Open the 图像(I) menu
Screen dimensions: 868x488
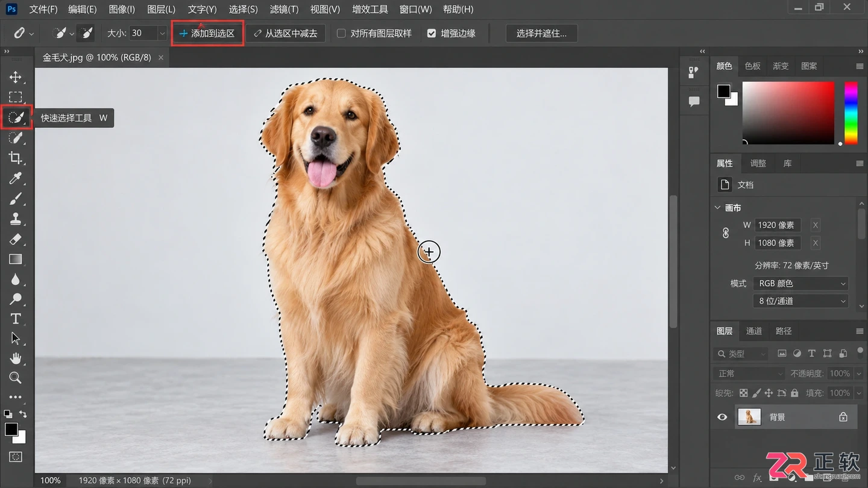click(122, 9)
